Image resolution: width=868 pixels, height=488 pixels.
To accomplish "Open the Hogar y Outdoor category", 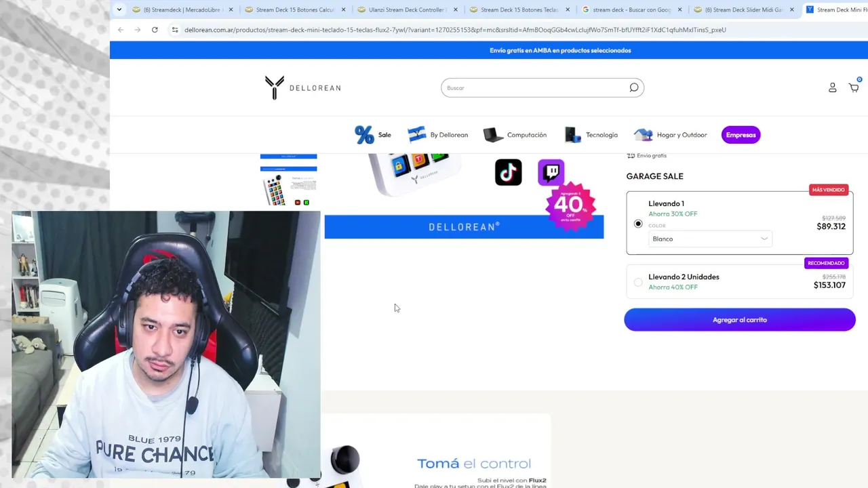I will (671, 135).
